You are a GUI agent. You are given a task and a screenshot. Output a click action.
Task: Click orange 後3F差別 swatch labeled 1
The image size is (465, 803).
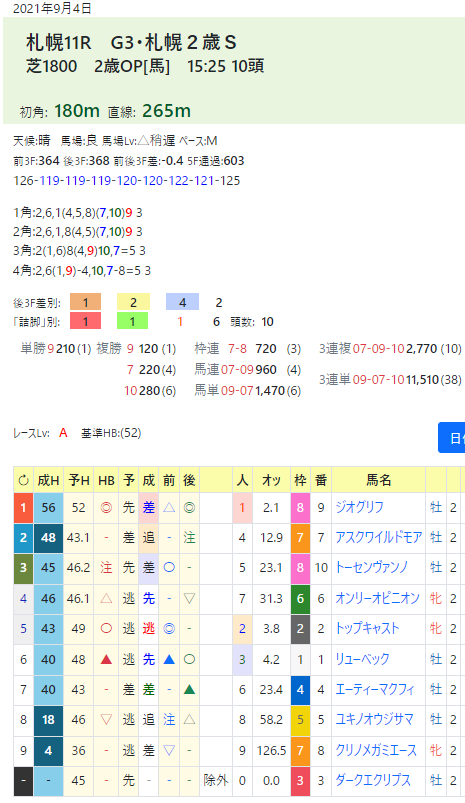tap(85, 303)
